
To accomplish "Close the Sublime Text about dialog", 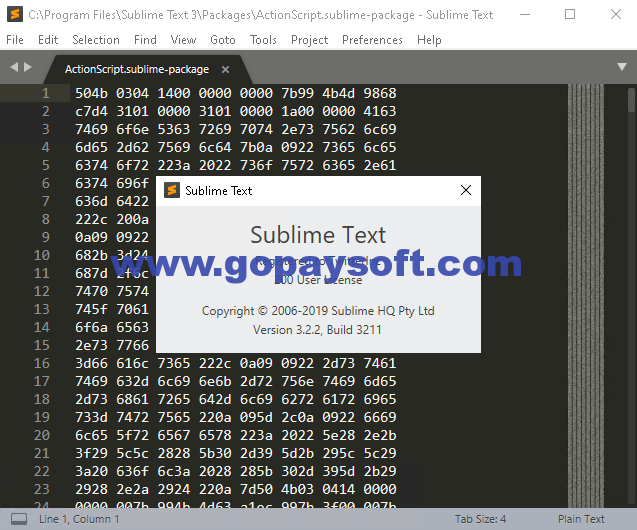I will coord(466,190).
